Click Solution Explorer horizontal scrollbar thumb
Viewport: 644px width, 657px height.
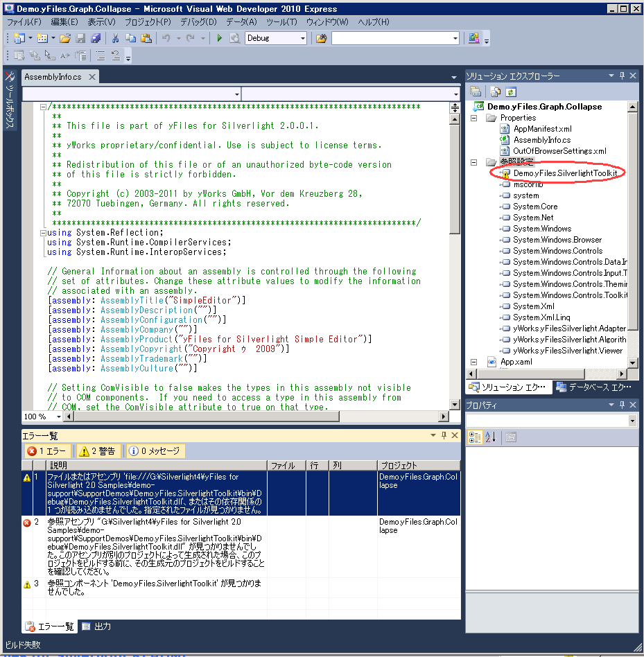(x=531, y=374)
